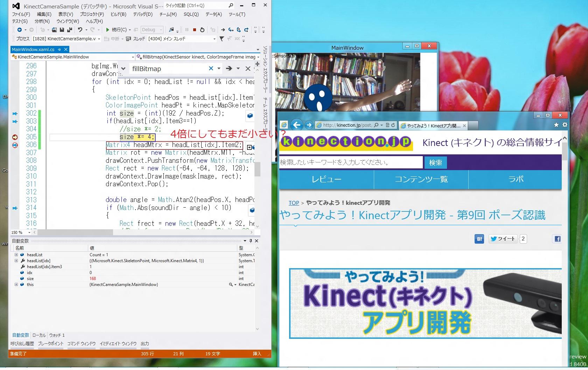
Task: Click the Navigate Backward arrow in Visual Studio
Action: pos(20,30)
